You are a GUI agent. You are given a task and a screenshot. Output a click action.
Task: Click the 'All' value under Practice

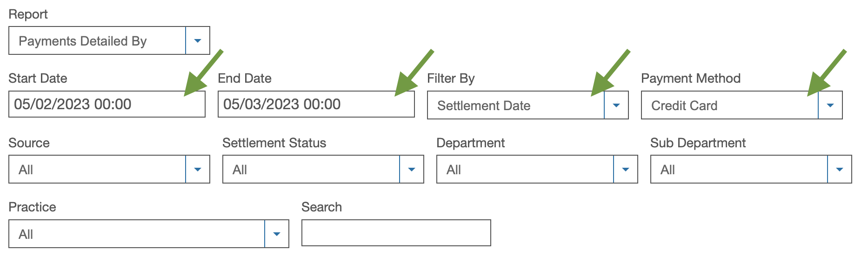coord(26,235)
